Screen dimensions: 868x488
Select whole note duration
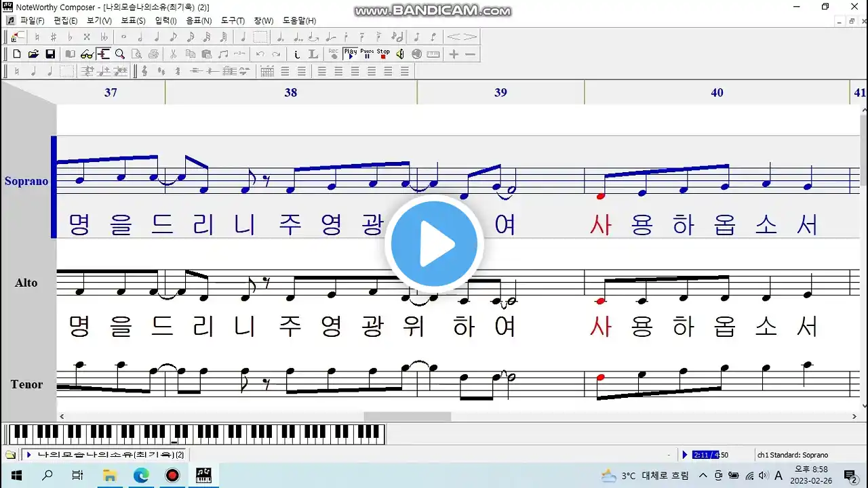point(123,37)
